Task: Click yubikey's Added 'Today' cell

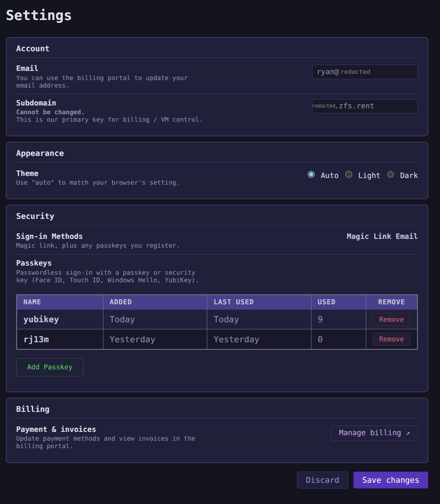Action: pos(155,320)
